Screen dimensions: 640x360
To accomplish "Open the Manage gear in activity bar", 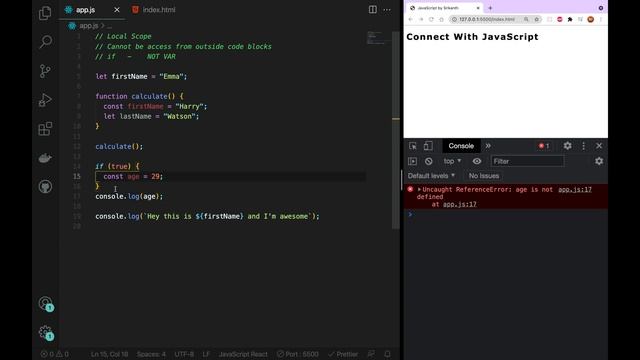I will tap(46, 333).
